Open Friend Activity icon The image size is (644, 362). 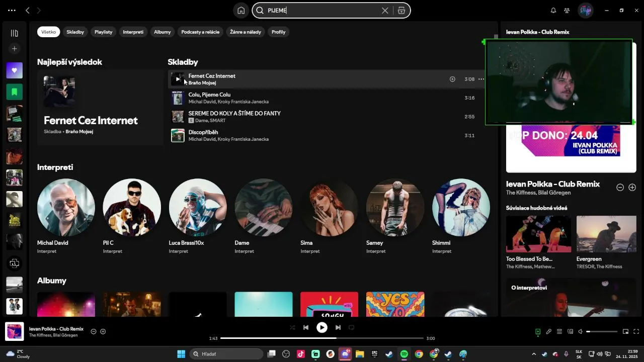pos(567,10)
